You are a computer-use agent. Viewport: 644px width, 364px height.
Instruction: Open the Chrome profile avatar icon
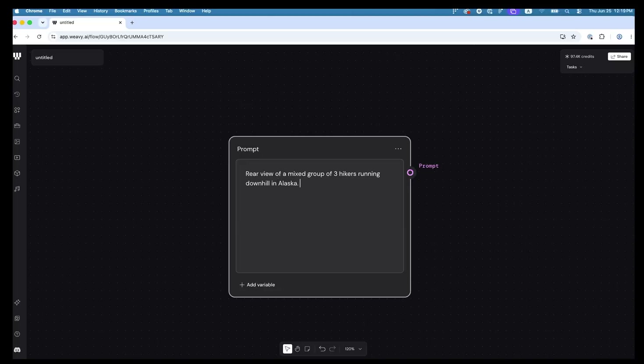[x=619, y=37]
